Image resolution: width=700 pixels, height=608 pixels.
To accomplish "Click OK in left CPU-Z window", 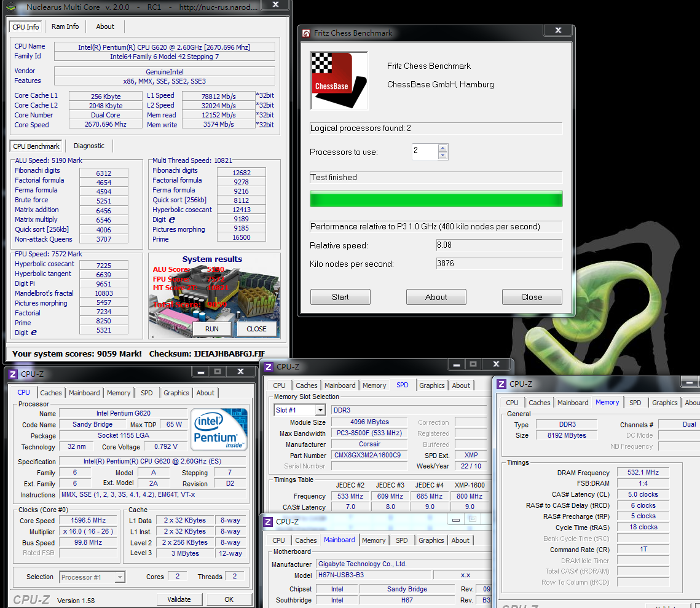I will [229, 599].
